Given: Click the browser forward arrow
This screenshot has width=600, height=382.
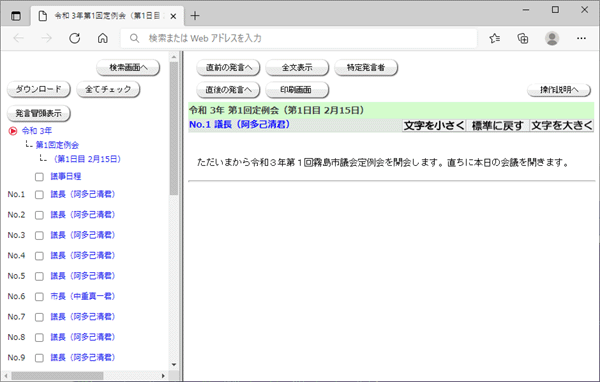Looking at the screenshot, I should click(x=46, y=38).
